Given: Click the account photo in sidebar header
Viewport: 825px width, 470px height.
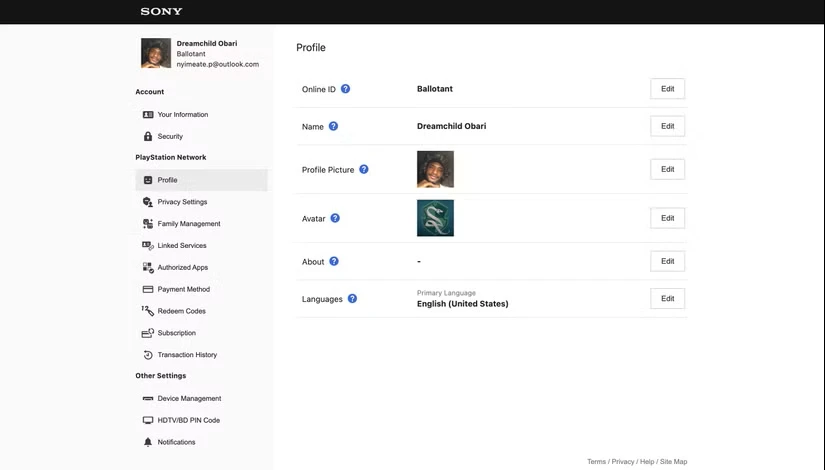Looking at the screenshot, I should click(156, 53).
